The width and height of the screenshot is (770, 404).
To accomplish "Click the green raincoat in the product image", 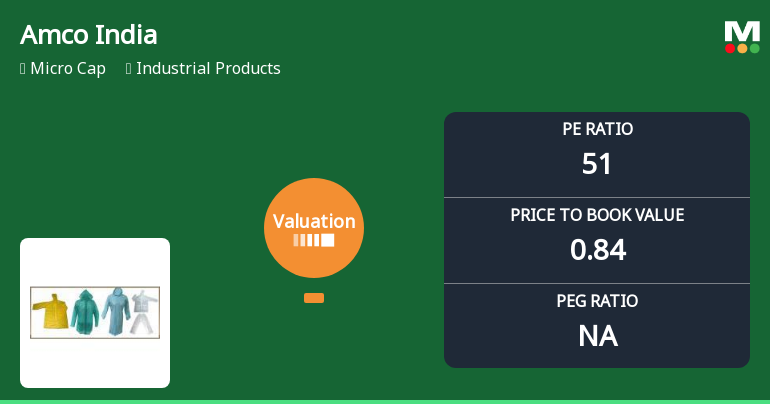I will (83, 311).
